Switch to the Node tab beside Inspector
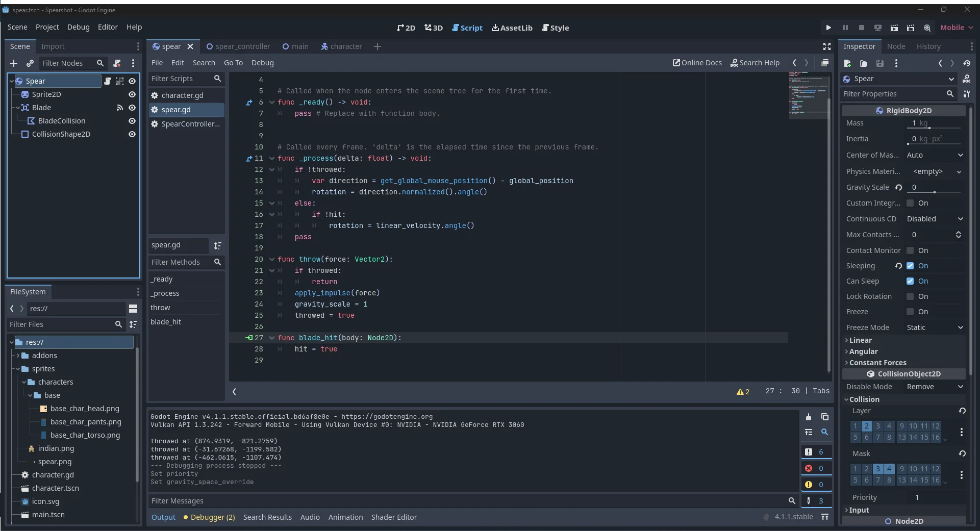Viewport: 980px width, 531px height. point(897,46)
